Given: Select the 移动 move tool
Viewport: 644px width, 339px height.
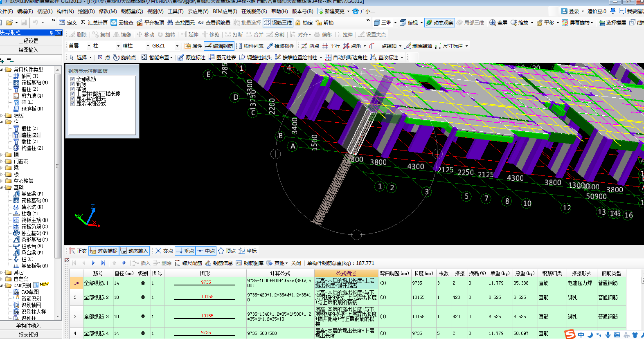Looking at the screenshot, I should [145, 35].
